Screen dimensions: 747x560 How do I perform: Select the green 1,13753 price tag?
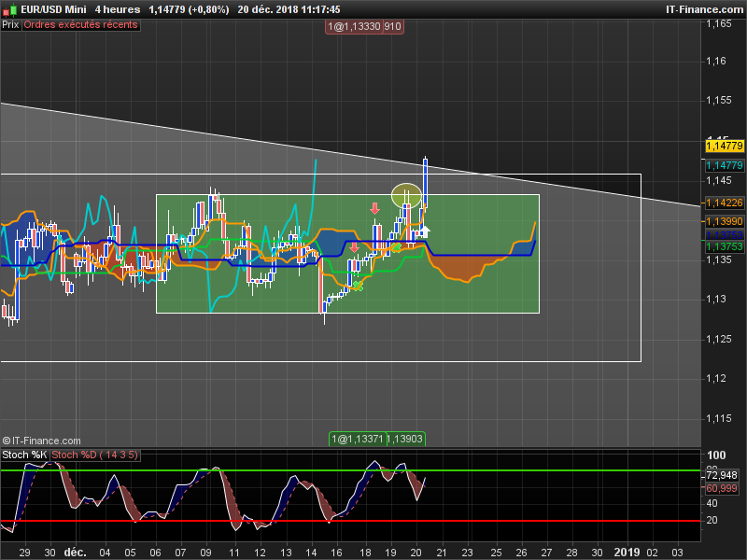tap(724, 246)
